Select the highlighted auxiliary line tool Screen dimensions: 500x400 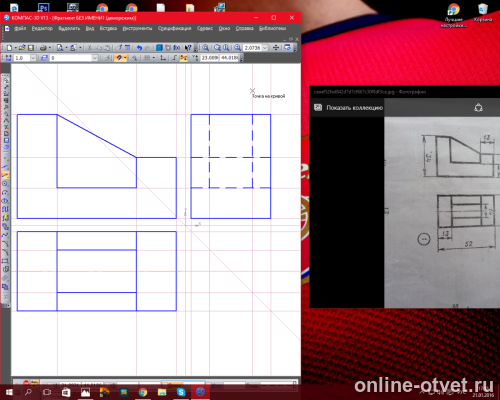click(5, 175)
